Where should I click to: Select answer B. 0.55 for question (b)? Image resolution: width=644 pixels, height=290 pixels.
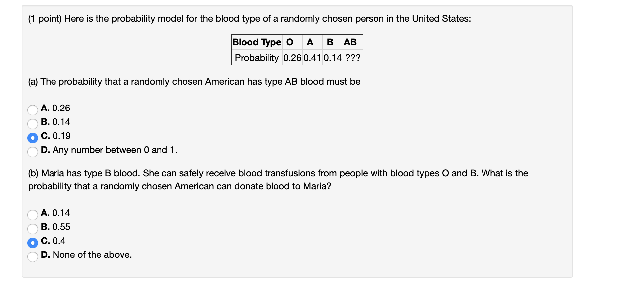32,229
